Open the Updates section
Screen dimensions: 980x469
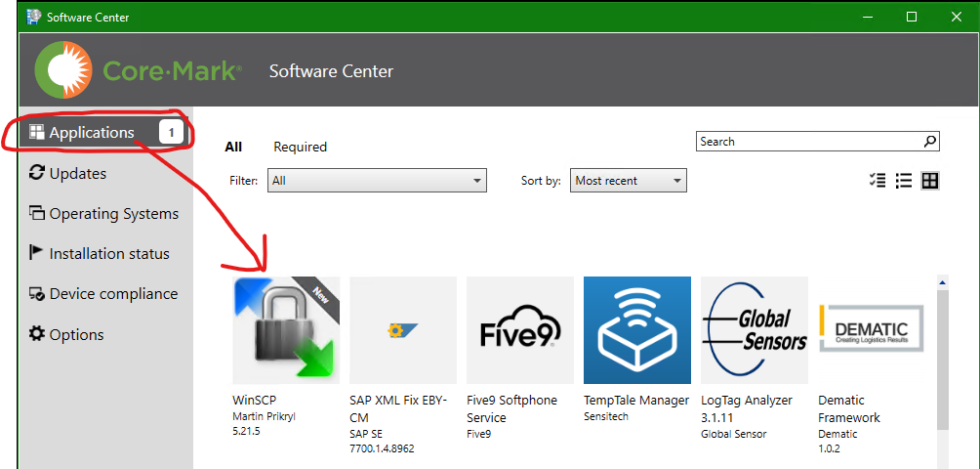pos(77,173)
